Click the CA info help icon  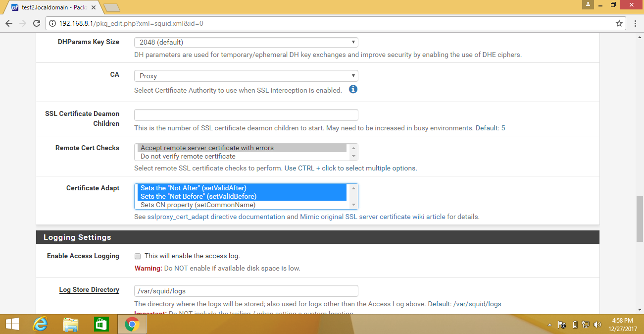point(353,90)
